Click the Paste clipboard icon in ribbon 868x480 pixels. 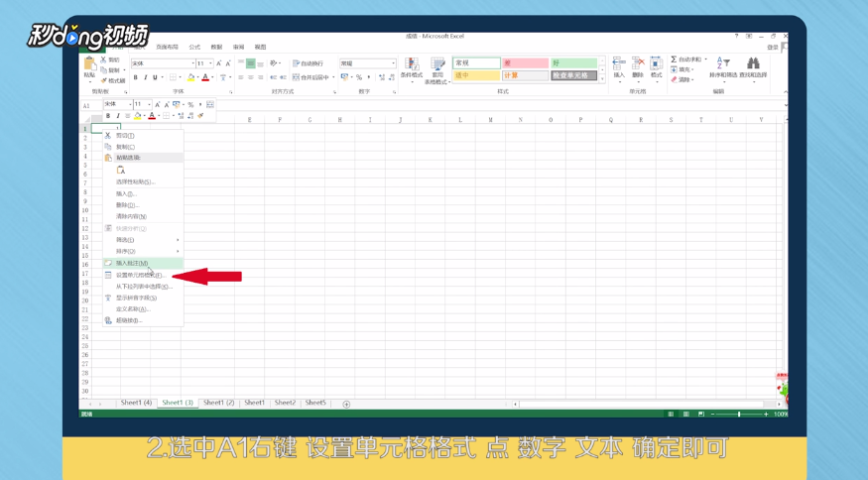[x=89, y=62]
